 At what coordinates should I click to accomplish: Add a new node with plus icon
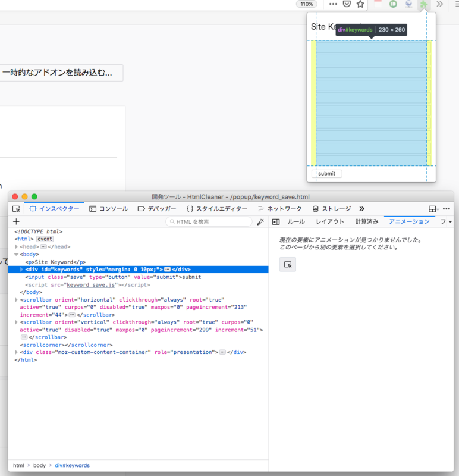[17, 221]
